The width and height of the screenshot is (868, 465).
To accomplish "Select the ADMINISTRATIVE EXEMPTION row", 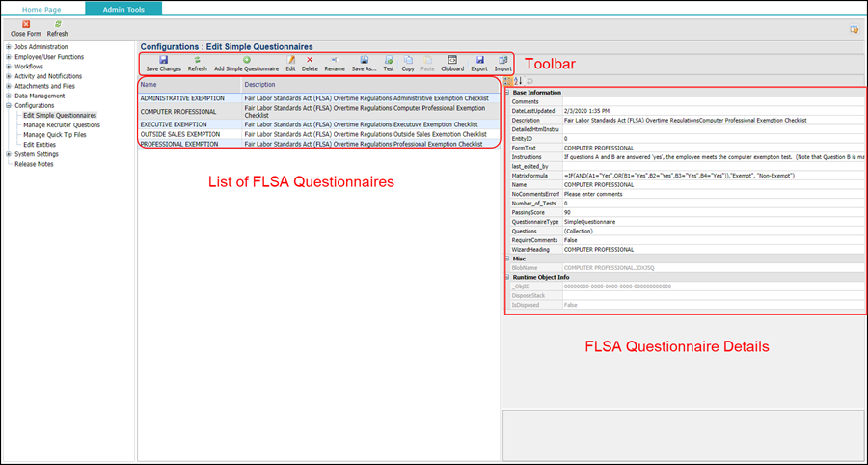I will (x=318, y=98).
